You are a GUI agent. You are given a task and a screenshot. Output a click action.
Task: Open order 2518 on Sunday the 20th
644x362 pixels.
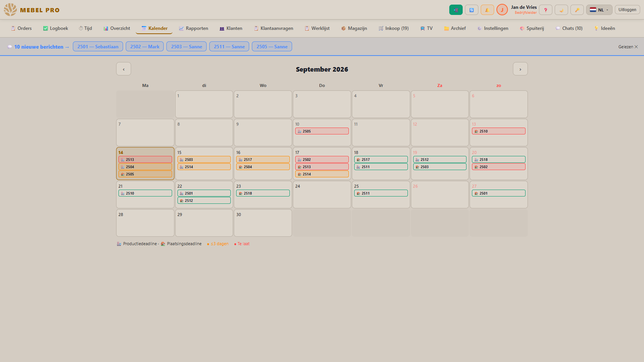click(x=499, y=159)
